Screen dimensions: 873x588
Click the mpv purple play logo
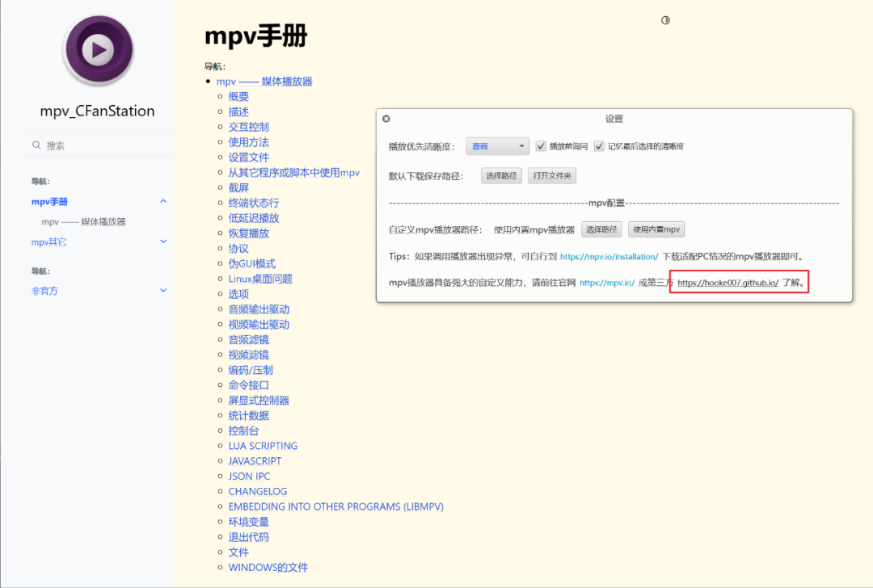pyautogui.click(x=97, y=51)
